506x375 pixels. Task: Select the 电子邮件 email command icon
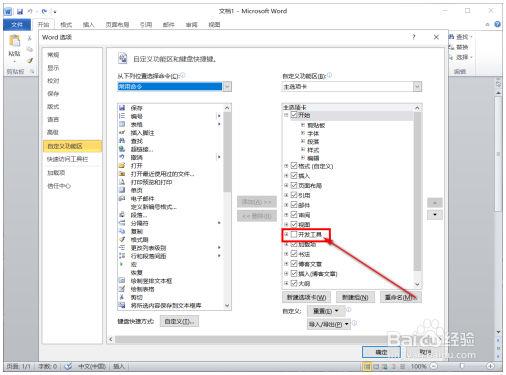click(x=122, y=198)
